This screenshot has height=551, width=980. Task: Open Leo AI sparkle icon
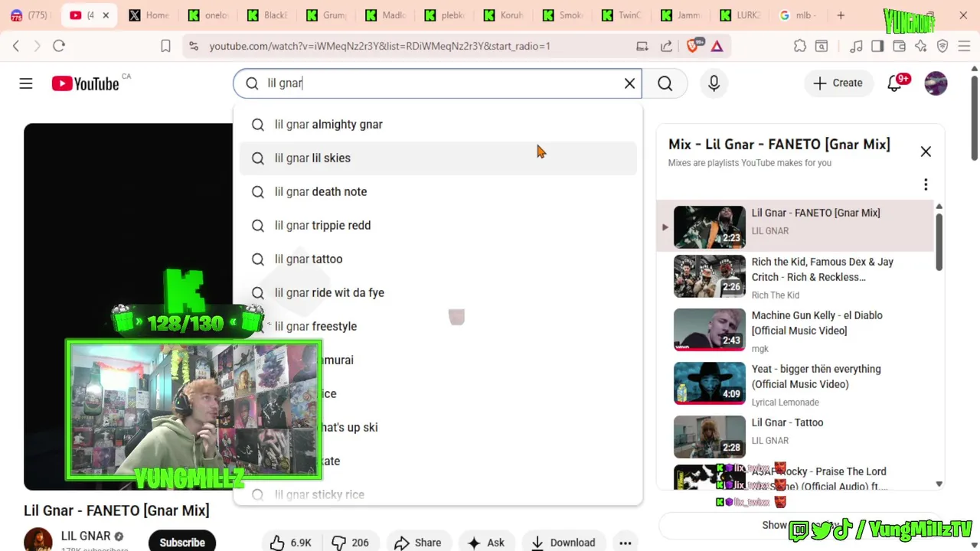921,46
